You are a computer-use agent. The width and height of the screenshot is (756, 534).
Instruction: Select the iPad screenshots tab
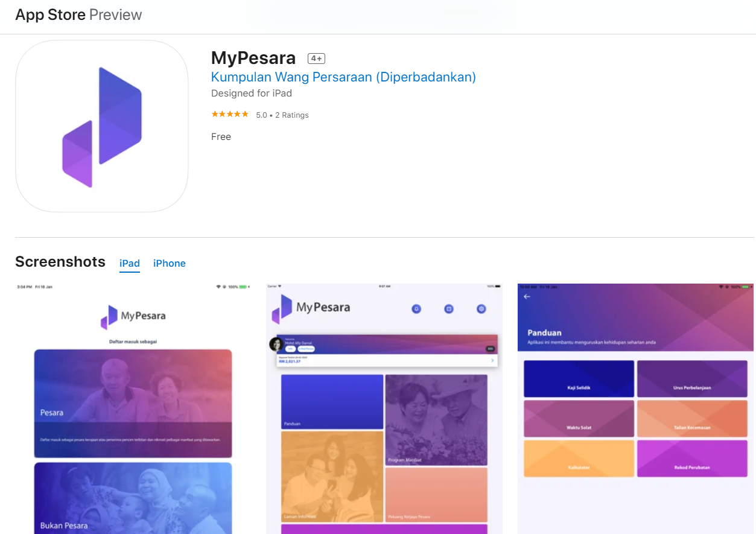130,263
